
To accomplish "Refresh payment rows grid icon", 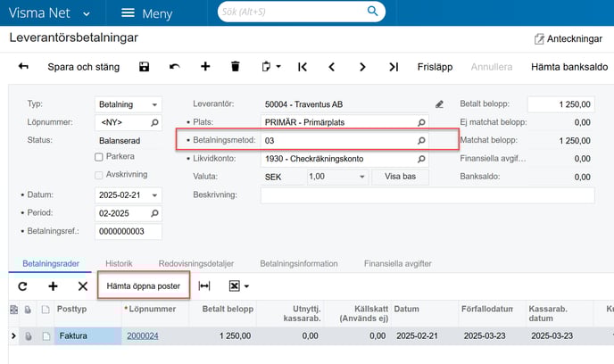I will pyautogui.click(x=23, y=286).
